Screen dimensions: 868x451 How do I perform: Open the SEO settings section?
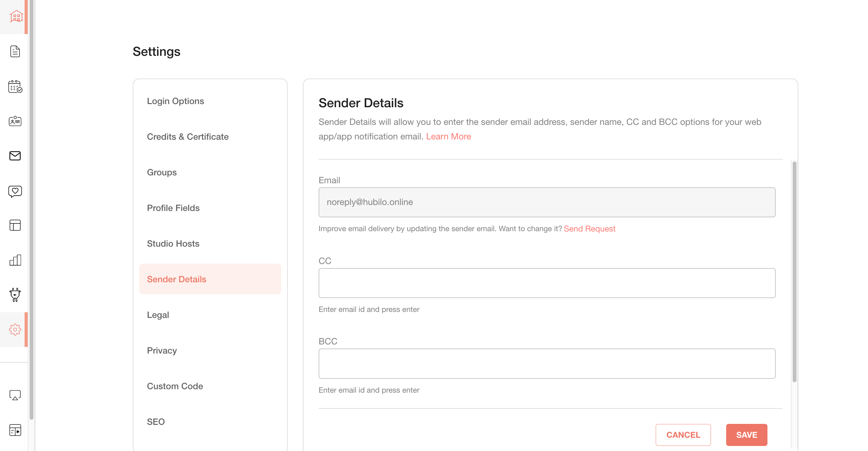tap(156, 422)
